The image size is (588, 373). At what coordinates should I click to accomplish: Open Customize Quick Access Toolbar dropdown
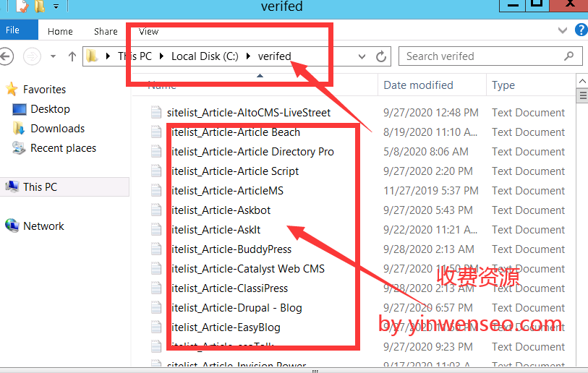[x=56, y=7]
